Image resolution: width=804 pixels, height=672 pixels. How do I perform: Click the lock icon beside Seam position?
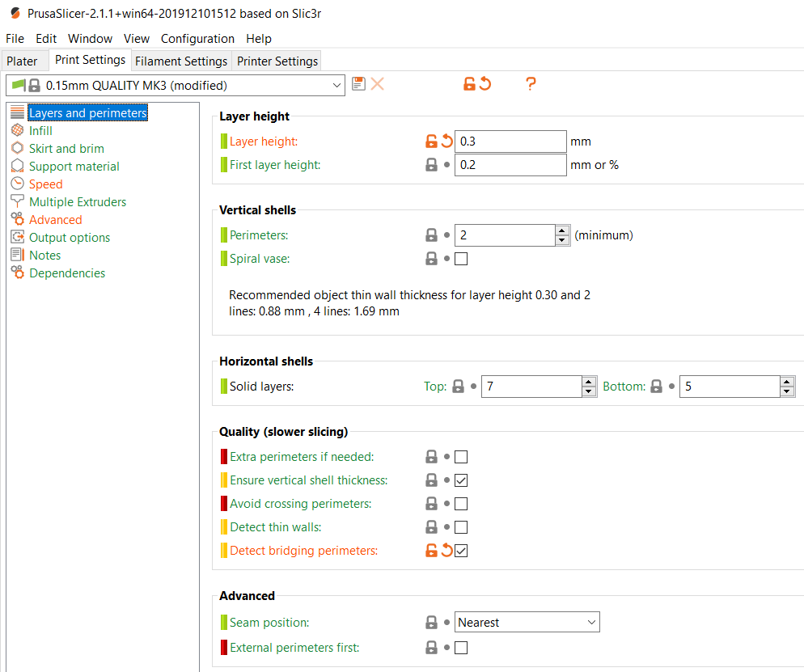click(431, 623)
